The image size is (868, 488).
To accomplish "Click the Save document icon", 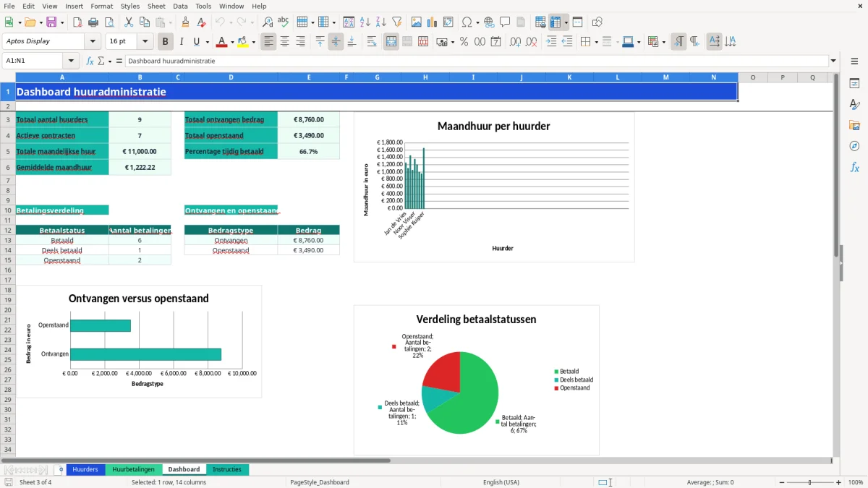I will pos(51,22).
